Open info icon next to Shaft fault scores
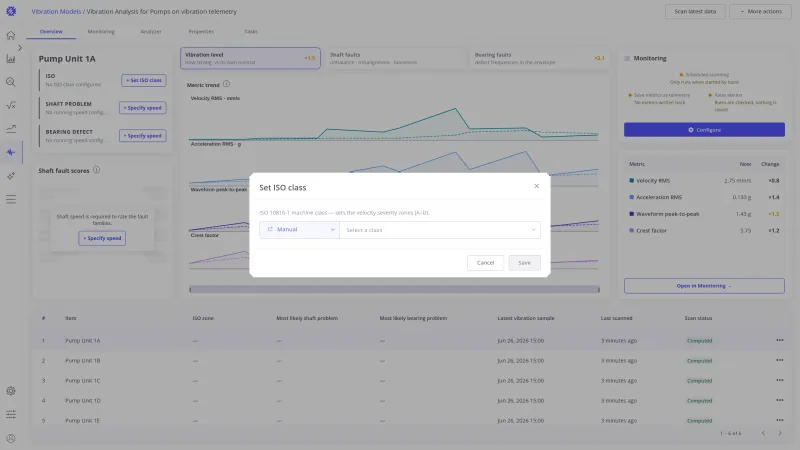 [x=96, y=170]
